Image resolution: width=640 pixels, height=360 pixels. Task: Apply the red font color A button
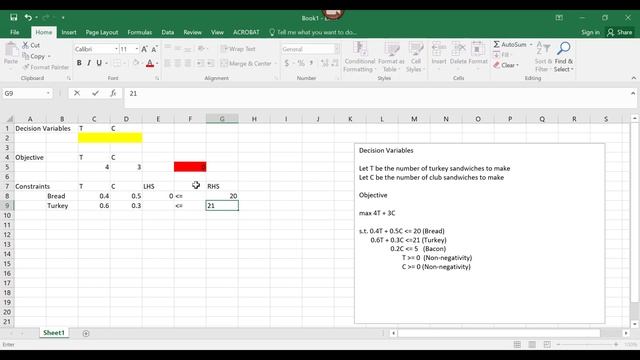point(150,63)
